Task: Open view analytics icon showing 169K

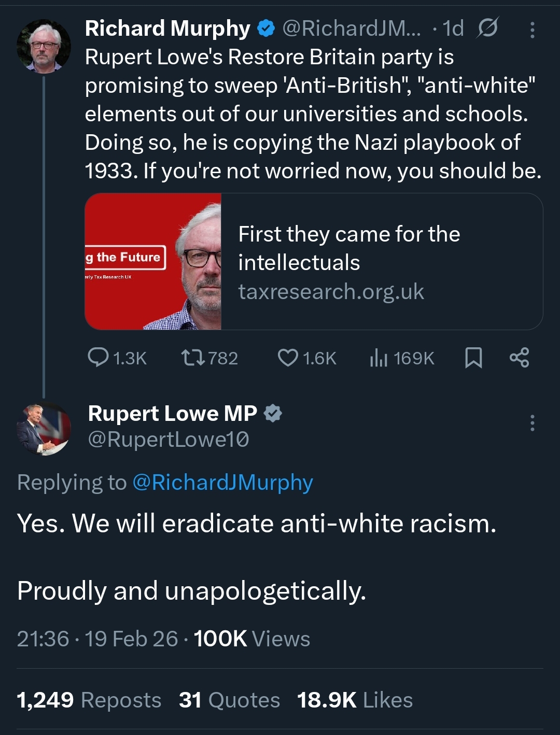Action: tap(379, 358)
